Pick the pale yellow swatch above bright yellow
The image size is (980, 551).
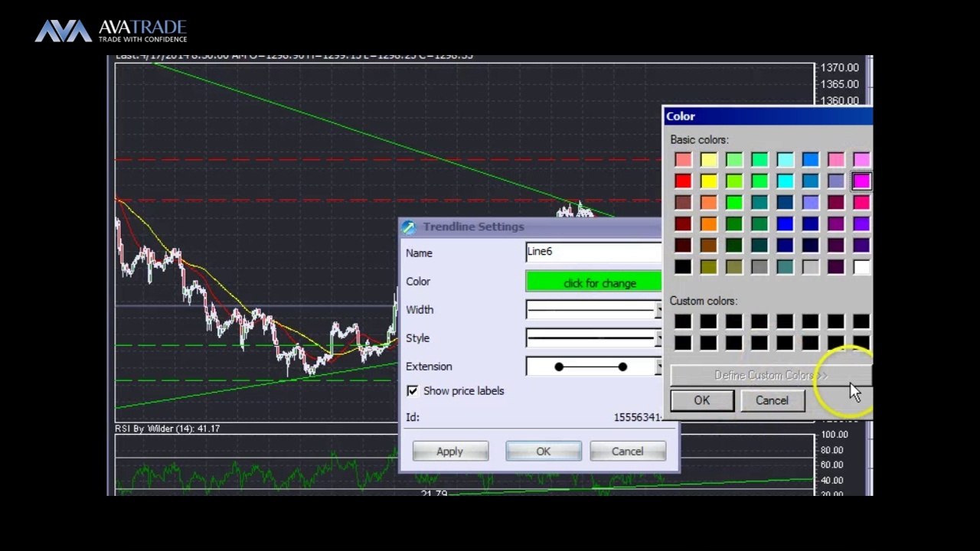[x=708, y=160]
